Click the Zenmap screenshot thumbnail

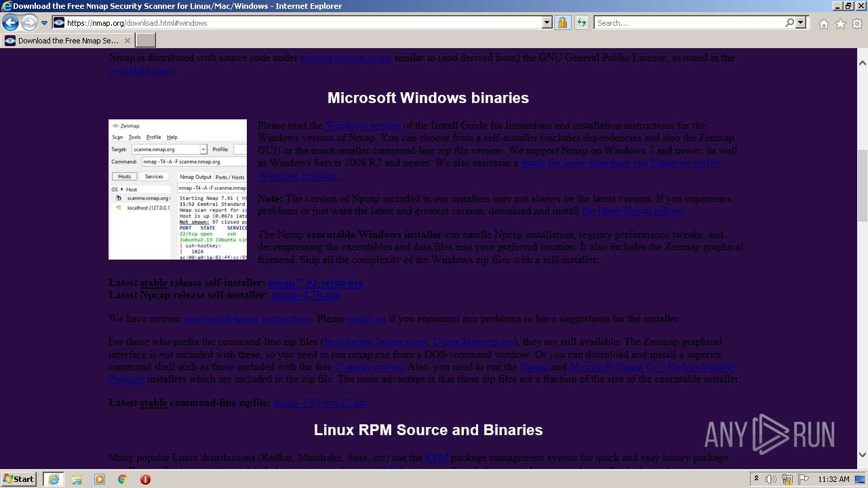pos(178,189)
